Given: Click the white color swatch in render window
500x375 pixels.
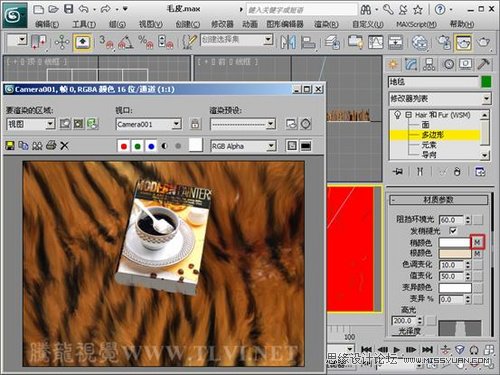Looking at the screenshot, I should pyautogui.click(x=196, y=145).
